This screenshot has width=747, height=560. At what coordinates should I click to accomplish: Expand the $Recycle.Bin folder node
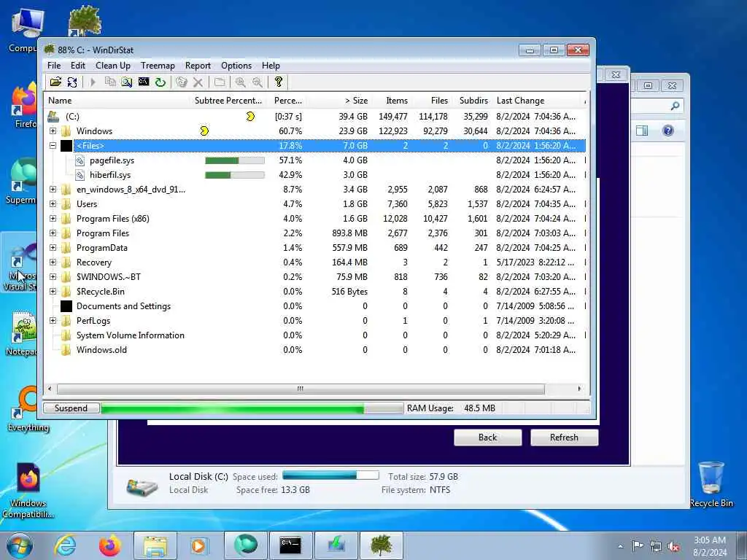point(53,292)
